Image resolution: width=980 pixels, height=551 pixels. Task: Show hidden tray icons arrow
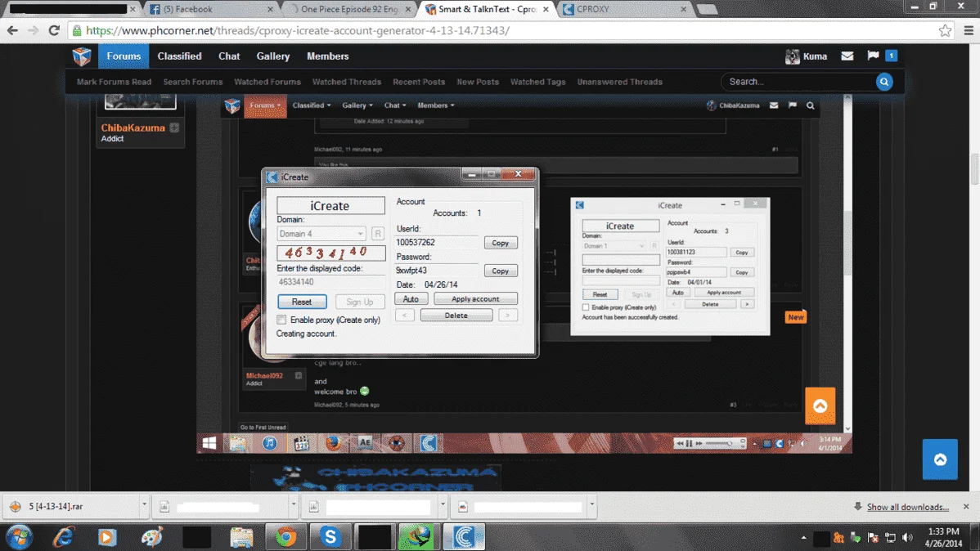pos(804,537)
